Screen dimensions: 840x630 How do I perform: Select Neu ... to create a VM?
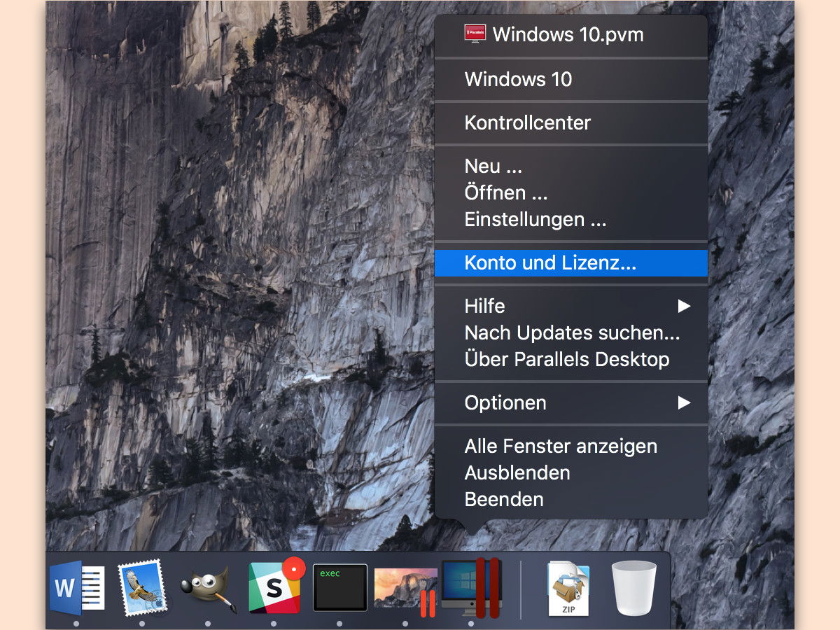click(571, 166)
